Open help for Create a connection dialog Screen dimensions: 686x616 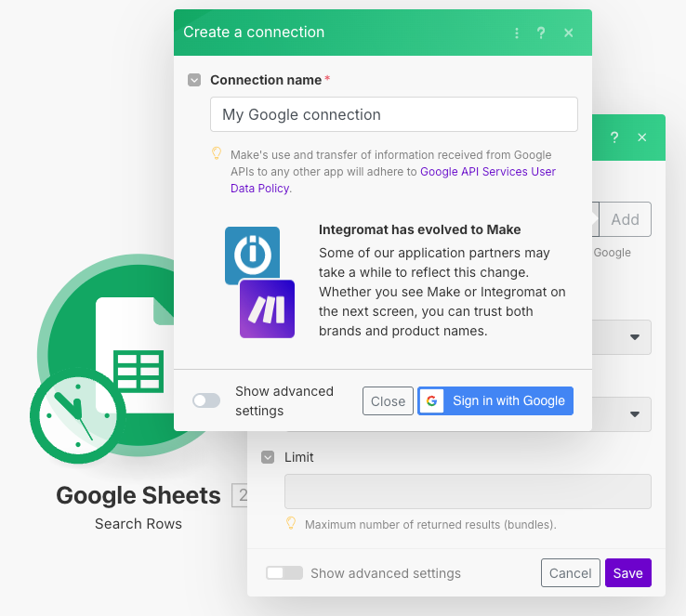[x=541, y=33]
